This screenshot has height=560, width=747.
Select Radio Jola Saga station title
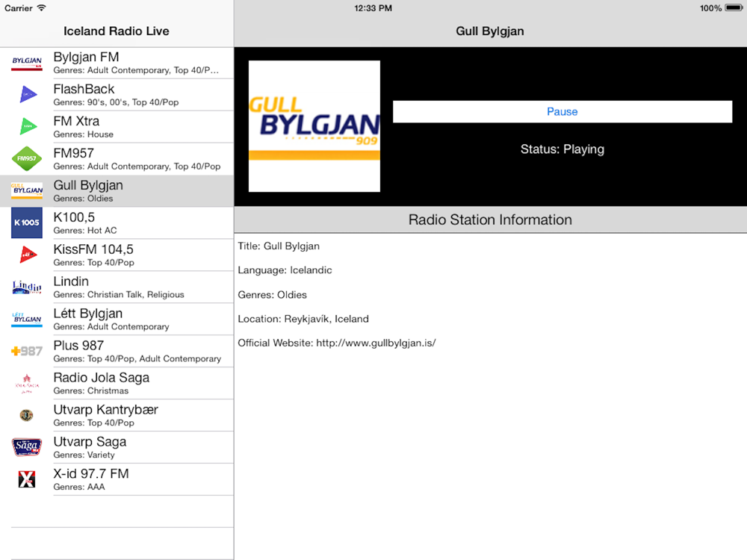point(102,378)
